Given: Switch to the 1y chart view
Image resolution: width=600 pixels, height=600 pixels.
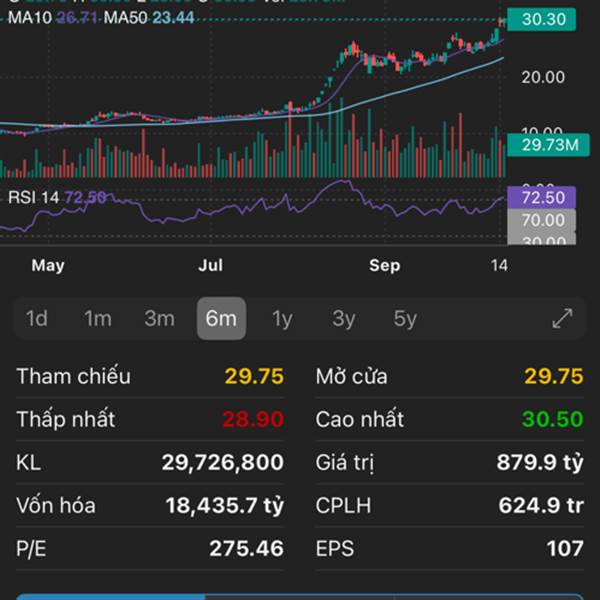Looking at the screenshot, I should 282,319.
